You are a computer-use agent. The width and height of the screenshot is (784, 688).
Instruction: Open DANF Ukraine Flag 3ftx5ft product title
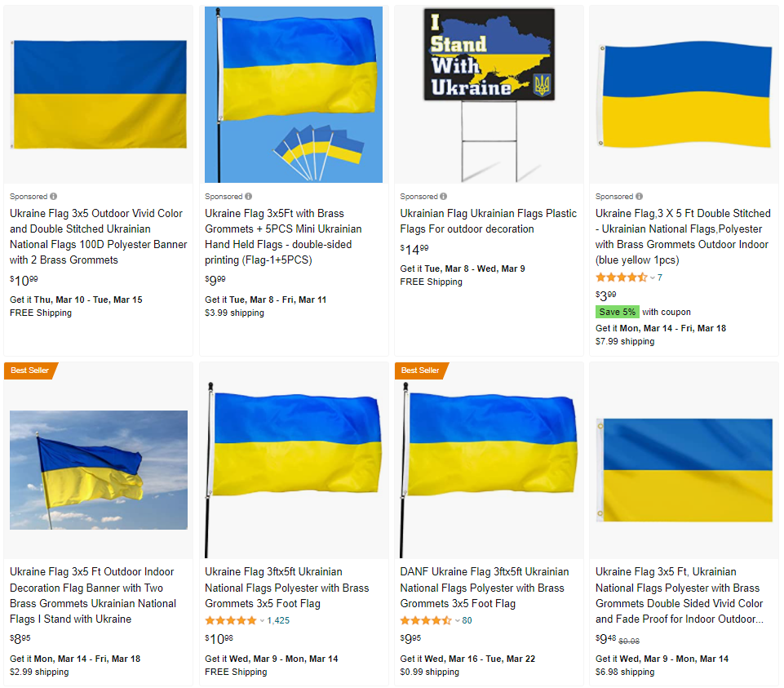point(485,588)
